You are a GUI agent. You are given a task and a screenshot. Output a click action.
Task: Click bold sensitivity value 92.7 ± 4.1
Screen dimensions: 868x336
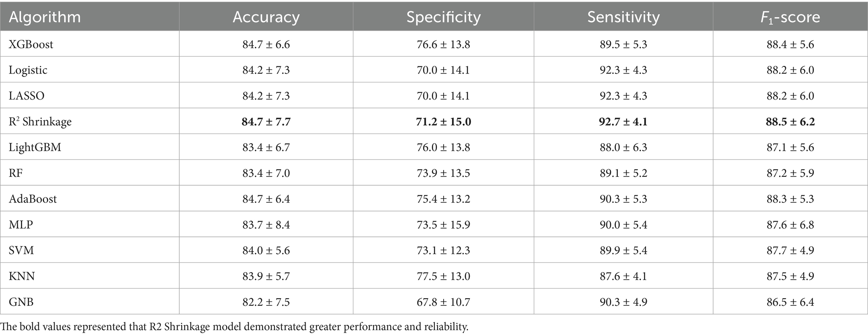[623, 122]
